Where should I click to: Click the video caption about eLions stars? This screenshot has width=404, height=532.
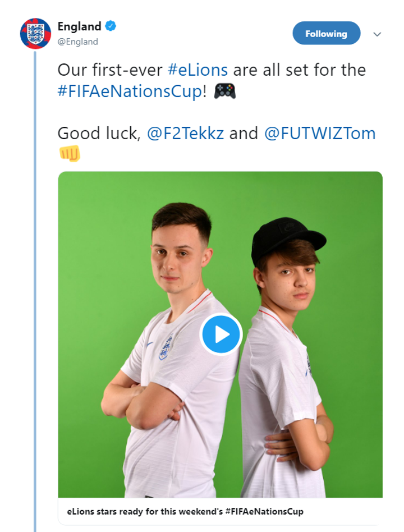pos(185,511)
